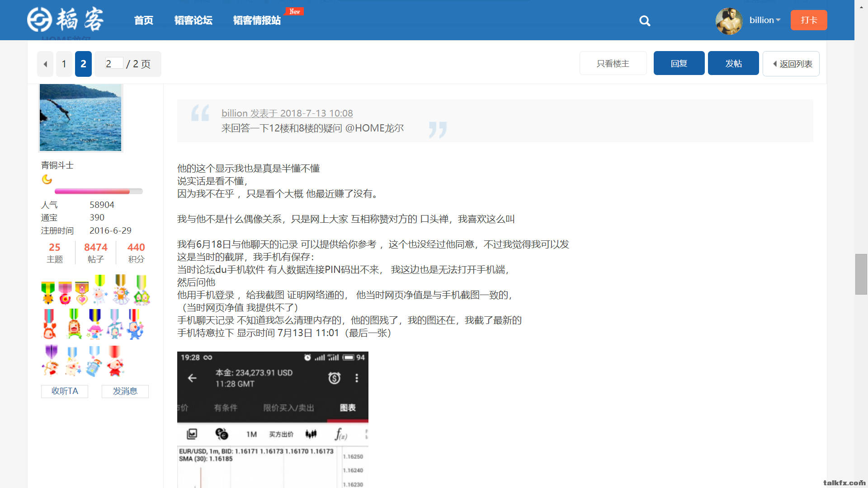Open the 8474 帖子 posts count
This screenshot has height=488, width=868.
point(96,253)
